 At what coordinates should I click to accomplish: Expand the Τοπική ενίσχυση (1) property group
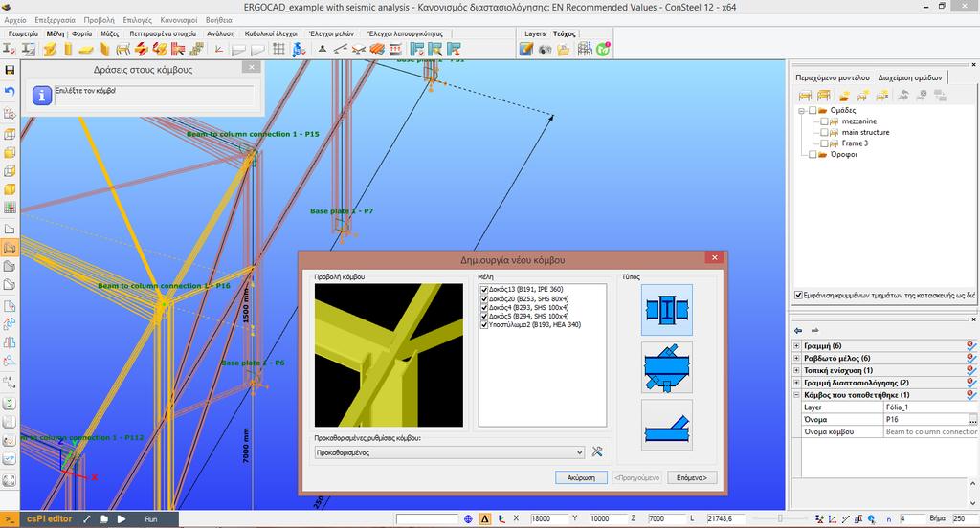796,370
